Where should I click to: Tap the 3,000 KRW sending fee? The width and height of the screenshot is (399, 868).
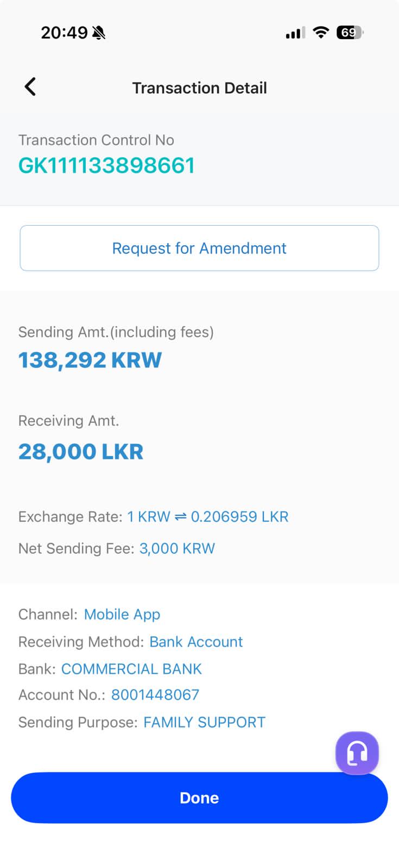pos(177,548)
